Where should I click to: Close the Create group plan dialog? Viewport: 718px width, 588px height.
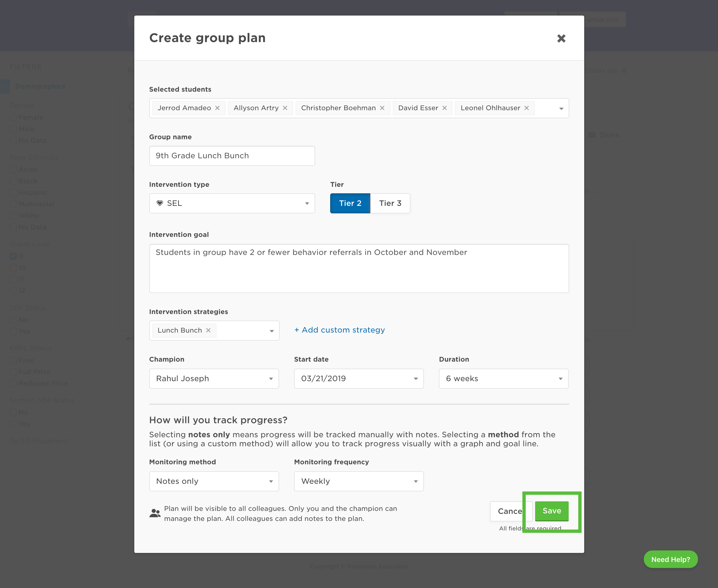click(561, 38)
